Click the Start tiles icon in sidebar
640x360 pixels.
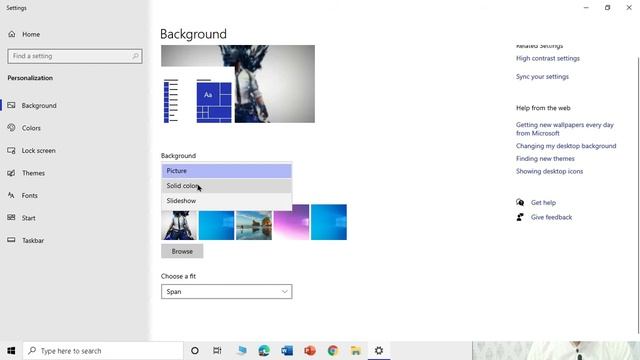coord(11,218)
